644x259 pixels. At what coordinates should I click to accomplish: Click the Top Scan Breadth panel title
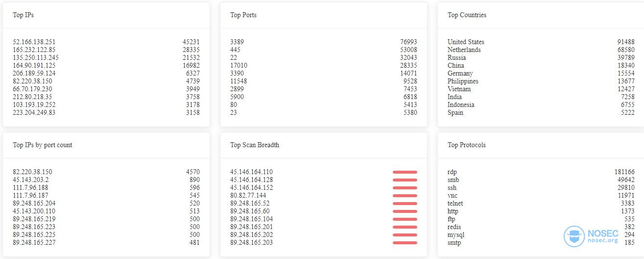(255, 145)
